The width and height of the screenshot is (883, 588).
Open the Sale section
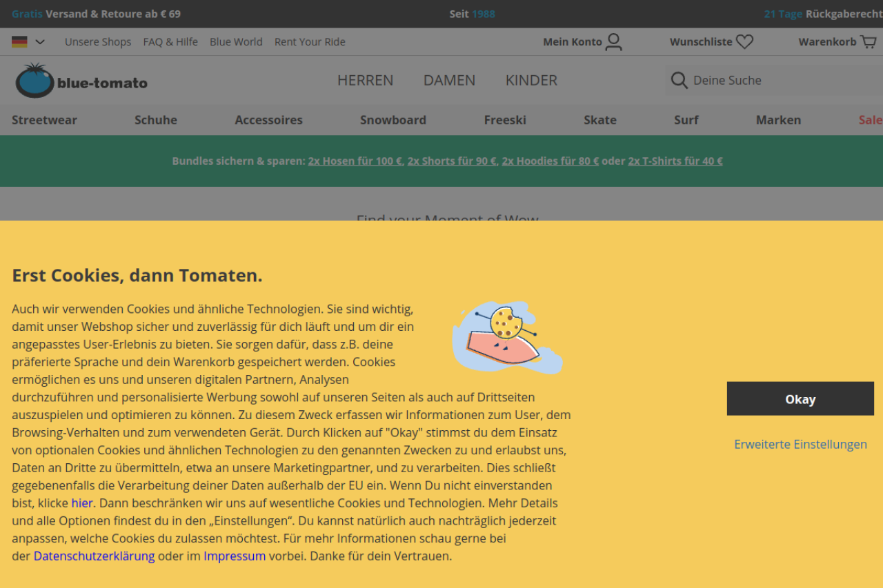pos(871,120)
